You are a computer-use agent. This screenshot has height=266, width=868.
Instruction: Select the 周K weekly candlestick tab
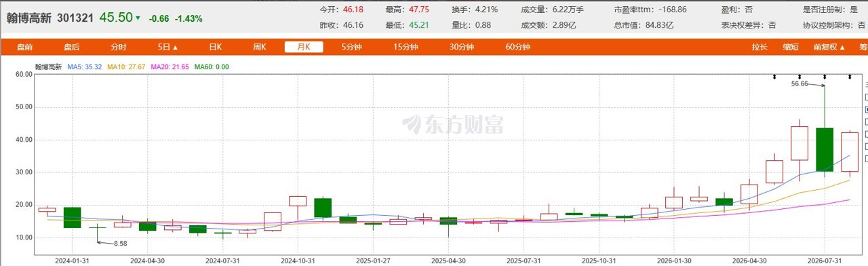(259, 47)
